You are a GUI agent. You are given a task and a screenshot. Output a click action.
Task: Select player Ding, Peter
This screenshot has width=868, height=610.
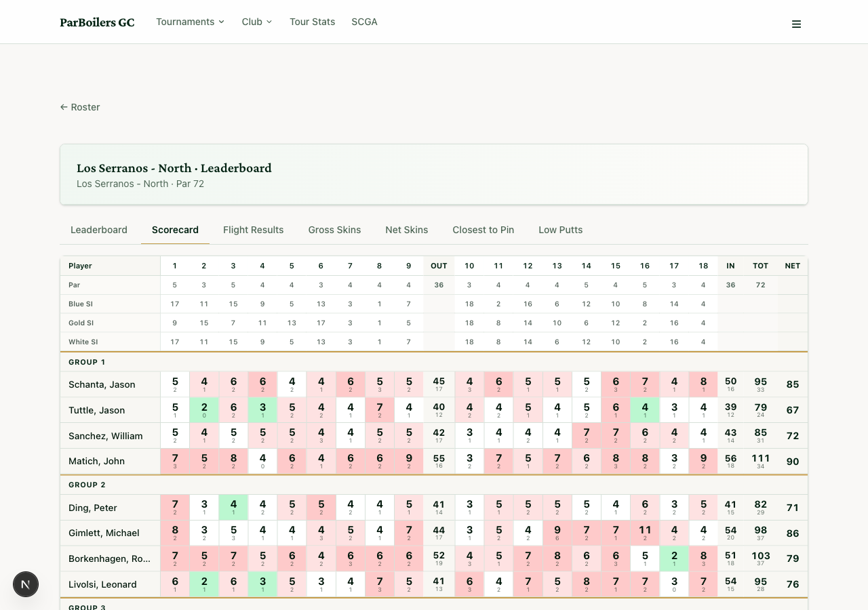coord(93,508)
